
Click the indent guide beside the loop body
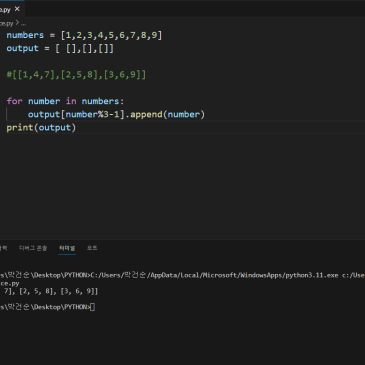7,114
